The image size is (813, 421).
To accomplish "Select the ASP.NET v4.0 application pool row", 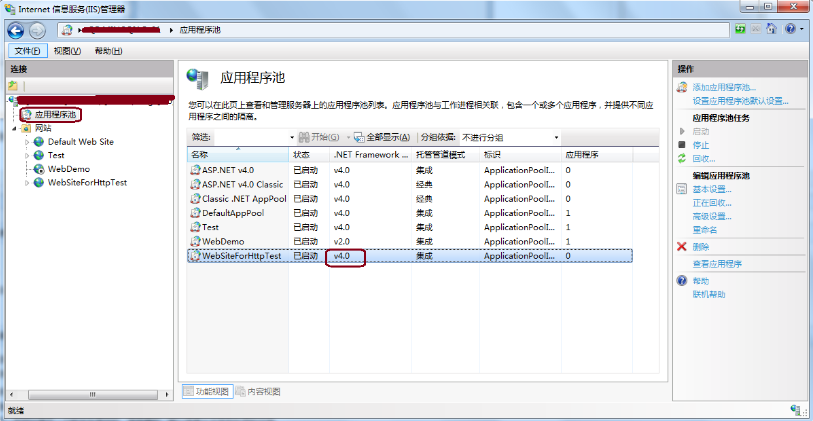I will [410, 170].
